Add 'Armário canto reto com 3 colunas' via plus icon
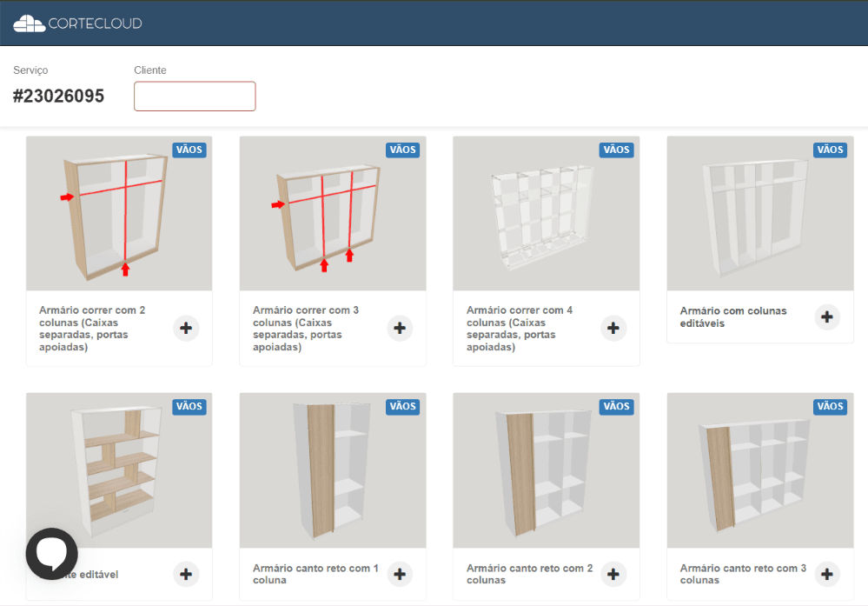 pyautogui.click(x=827, y=574)
